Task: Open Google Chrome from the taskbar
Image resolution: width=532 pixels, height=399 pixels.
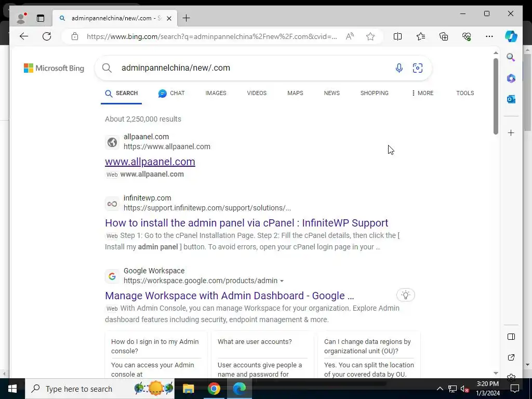Action: tap(214, 389)
